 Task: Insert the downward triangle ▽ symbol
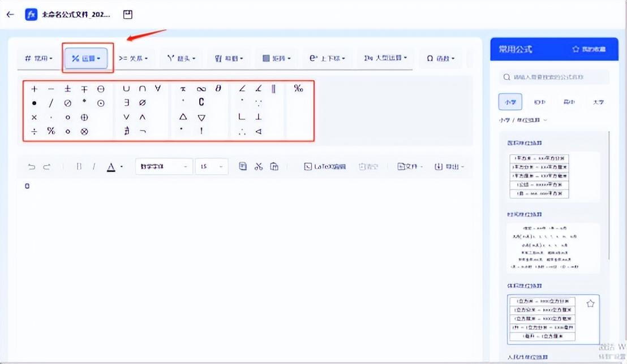coord(201,118)
